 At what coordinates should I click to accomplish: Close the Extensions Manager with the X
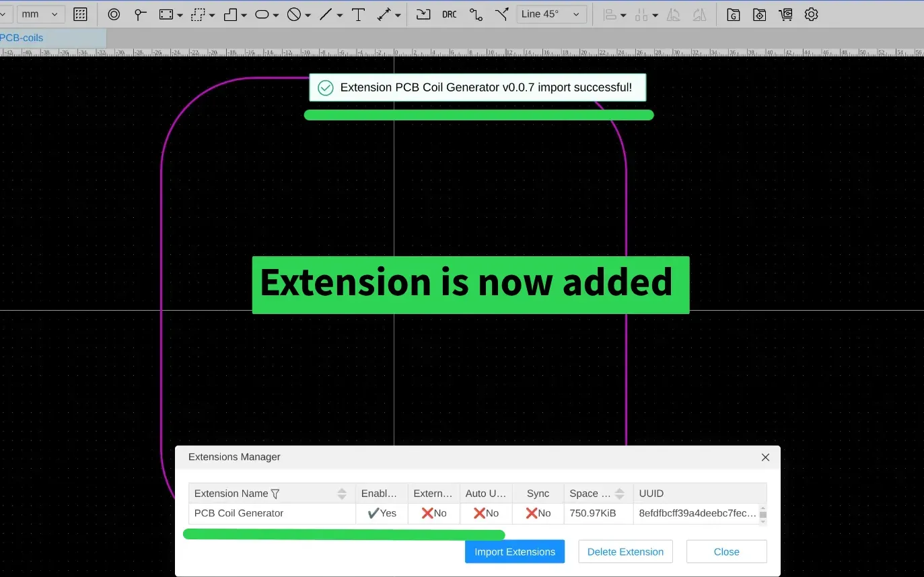[x=765, y=457]
